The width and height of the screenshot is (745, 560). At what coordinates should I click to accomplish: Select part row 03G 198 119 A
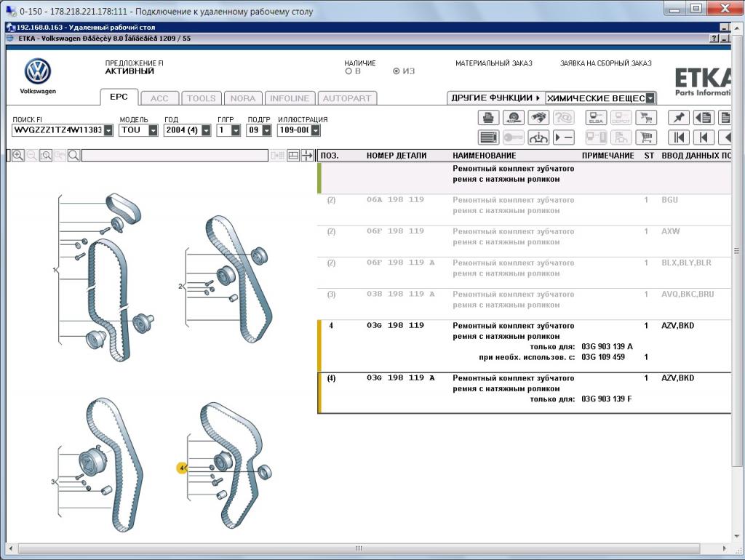524,393
